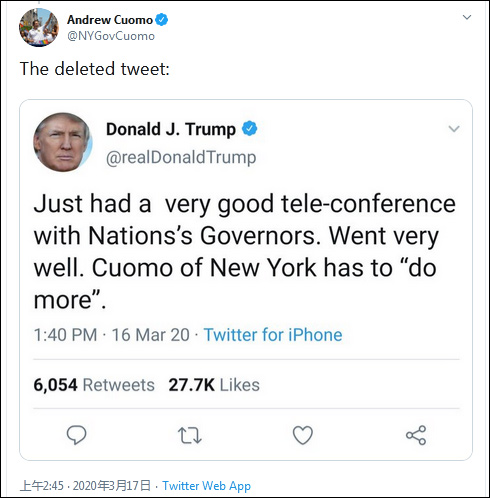Open the Twitter for iPhone link
Image resolution: width=490 pixels, height=498 pixels.
[x=273, y=335]
